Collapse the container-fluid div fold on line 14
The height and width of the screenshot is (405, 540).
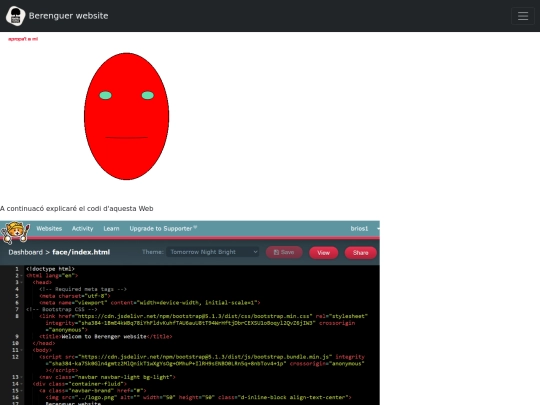21,384
